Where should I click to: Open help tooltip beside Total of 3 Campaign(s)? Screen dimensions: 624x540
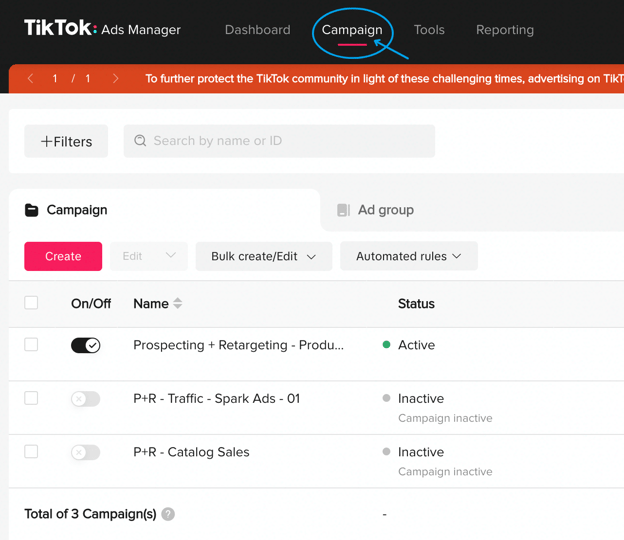168,514
